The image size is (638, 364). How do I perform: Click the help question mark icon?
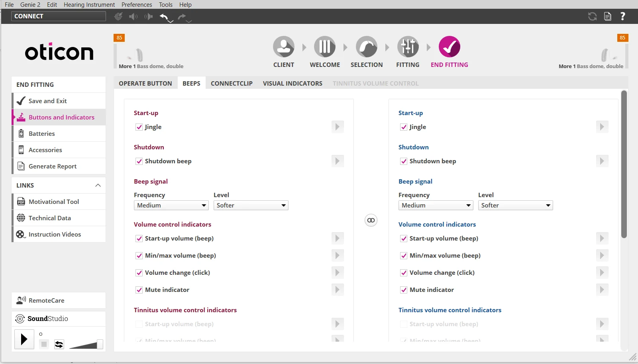(x=623, y=16)
